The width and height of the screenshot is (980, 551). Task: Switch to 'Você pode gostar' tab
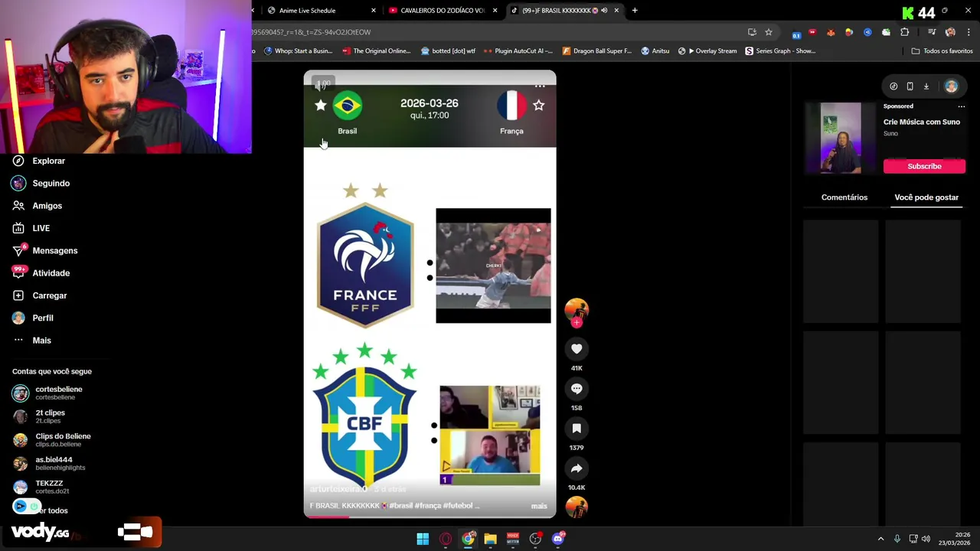tap(926, 197)
